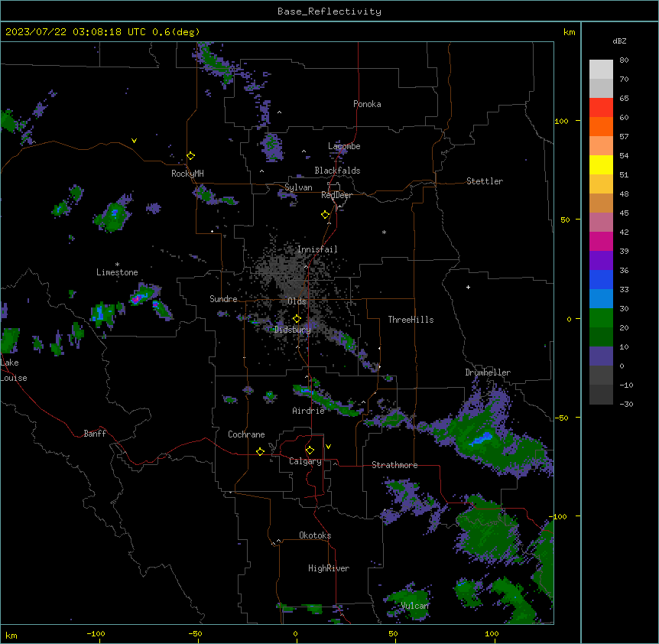Click the yellow diamond marker above Didsbury
The width and height of the screenshot is (659, 644).
point(297,319)
